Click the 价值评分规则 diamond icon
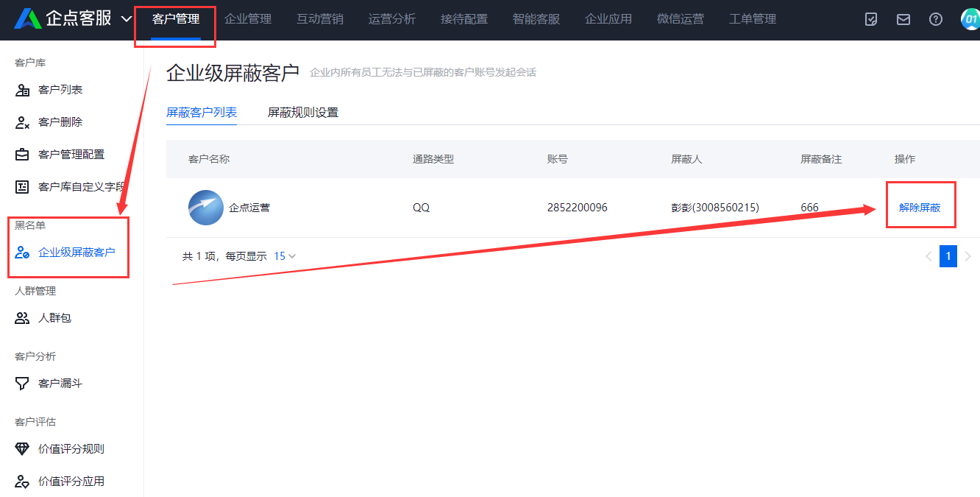This screenshot has width=980, height=497. pos(23,449)
